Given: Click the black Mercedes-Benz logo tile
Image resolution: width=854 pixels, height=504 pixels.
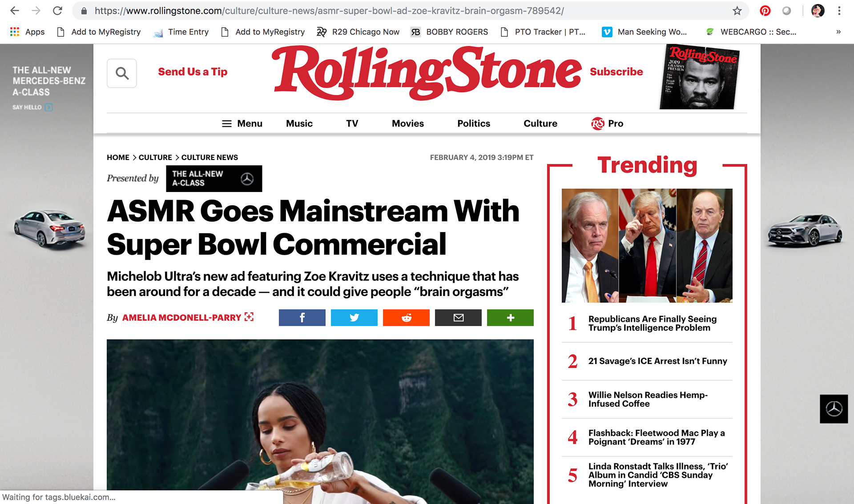Looking at the screenshot, I should 834,409.
